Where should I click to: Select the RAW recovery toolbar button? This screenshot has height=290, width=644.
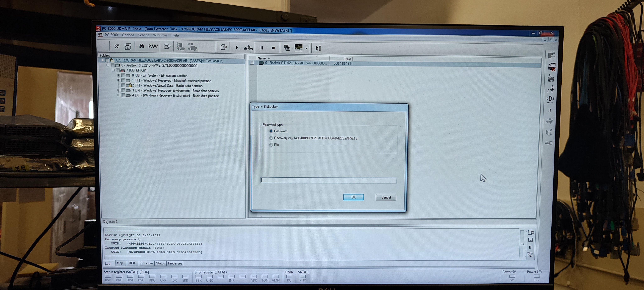pyautogui.click(x=153, y=46)
